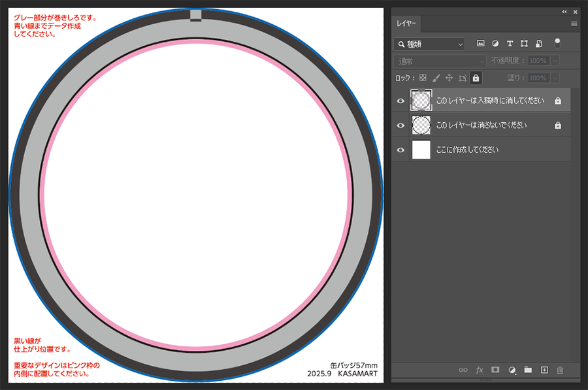Open the adjustment layer creation menu

pyautogui.click(x=512, y=370)
